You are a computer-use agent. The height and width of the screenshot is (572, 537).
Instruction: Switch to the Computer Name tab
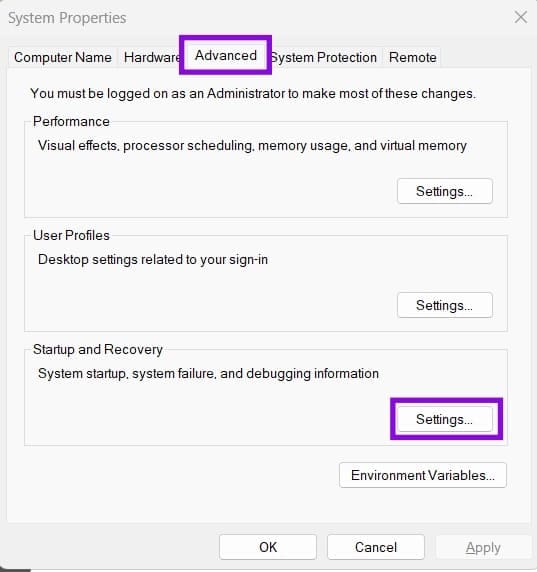tap(62, 57)
